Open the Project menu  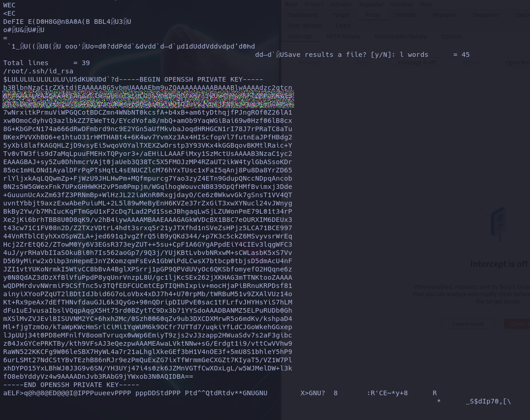tap(314, 5)
